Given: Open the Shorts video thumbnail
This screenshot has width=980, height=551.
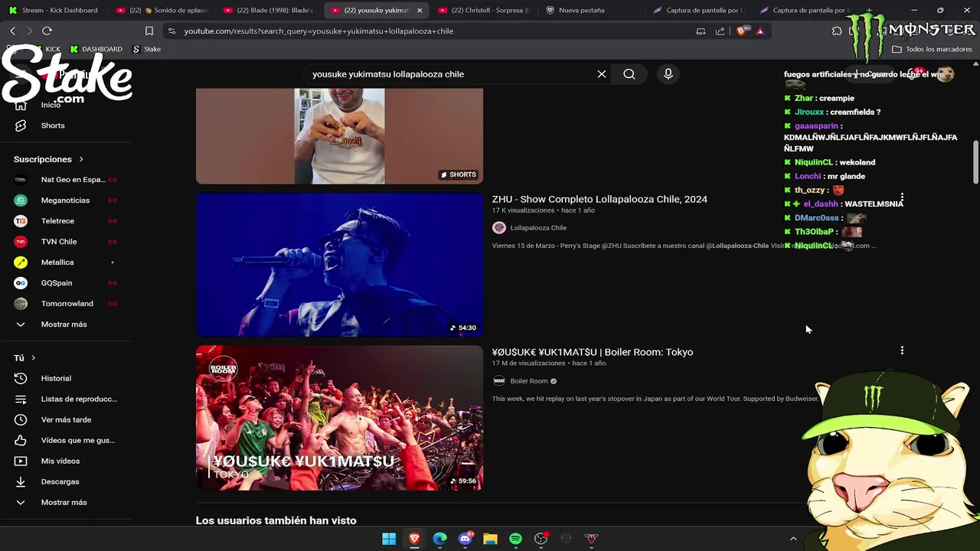Looking at the screenshot, I should (x=339, y=136).
